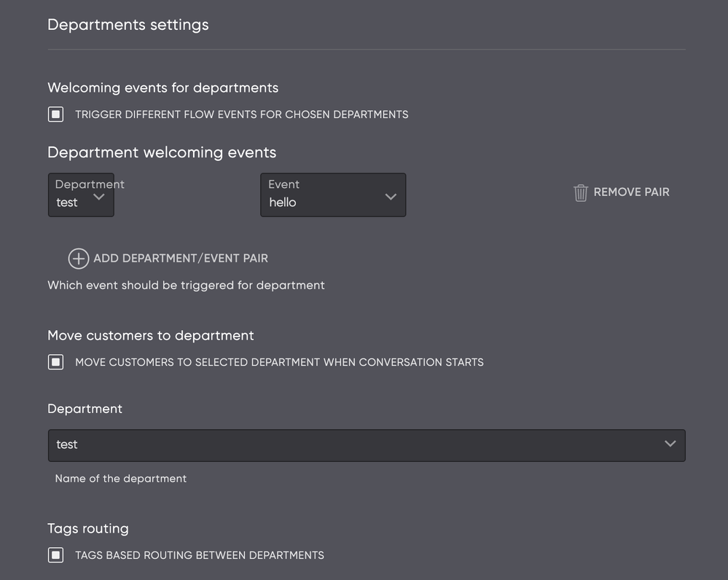Click the 'Move customers to selected department' label
This screenshot has height=580, width=728.
click(x=279, y=362)
